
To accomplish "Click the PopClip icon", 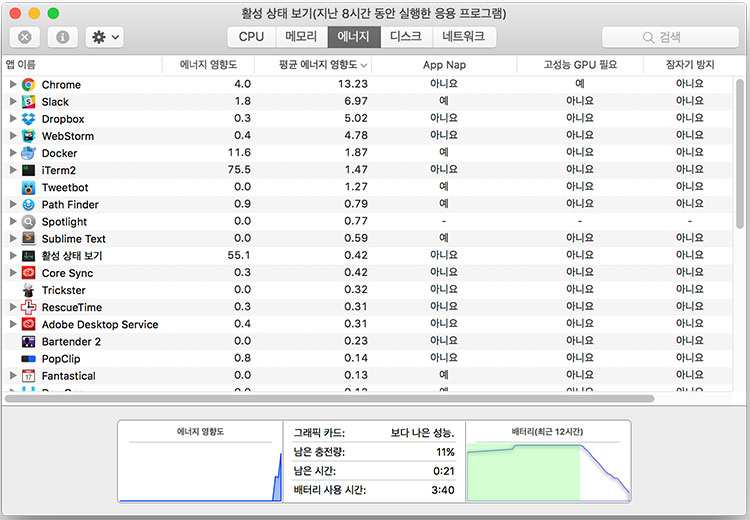I will tap(28, 359).
